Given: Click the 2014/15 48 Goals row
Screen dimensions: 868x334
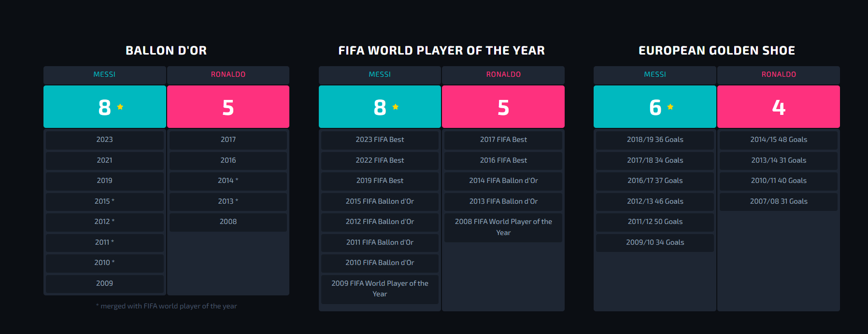Looking at the screenshot, I should (779, 139).
